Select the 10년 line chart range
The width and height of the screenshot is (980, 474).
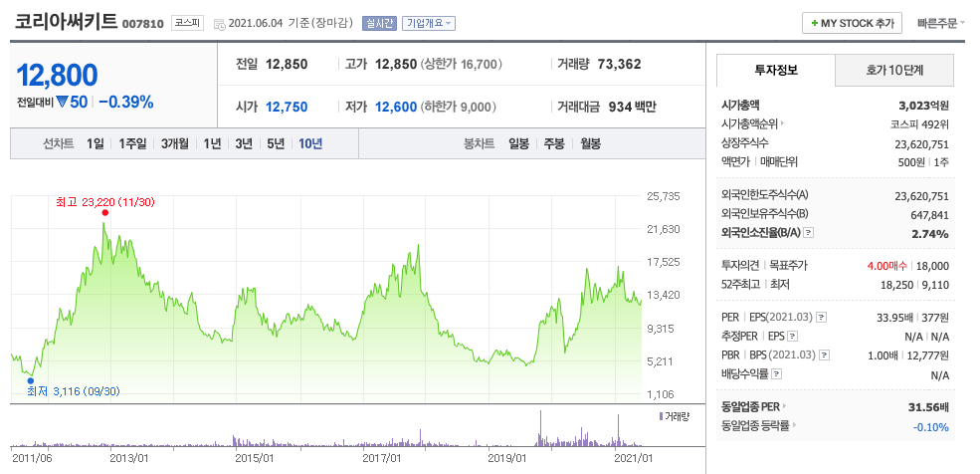coord(310,143)
